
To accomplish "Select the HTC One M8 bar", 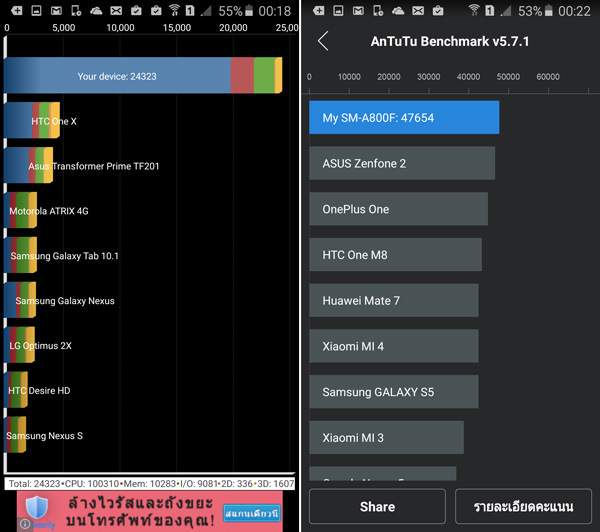I will 395,255.
